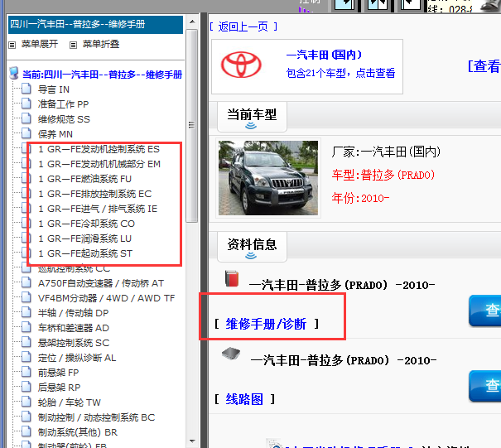This screenshot has height=448, width=501.
Task: Click the 查看 link at top right
Action: (484, 66)
